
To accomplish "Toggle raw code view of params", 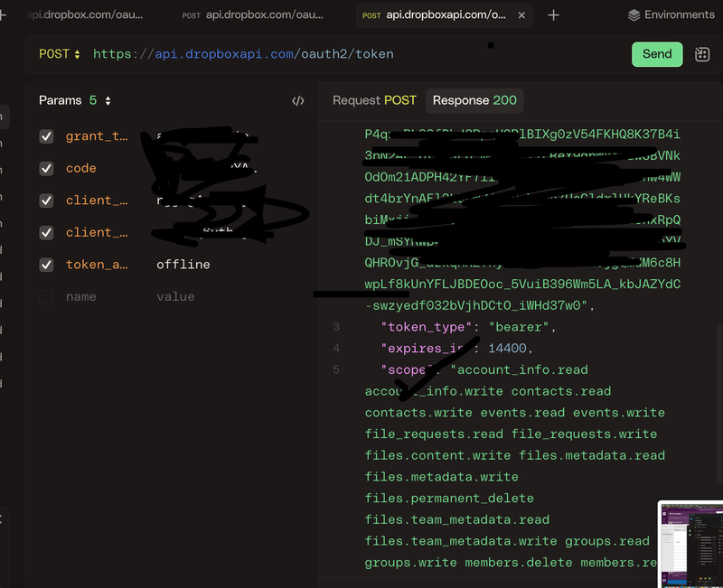I will pos(298,101).
